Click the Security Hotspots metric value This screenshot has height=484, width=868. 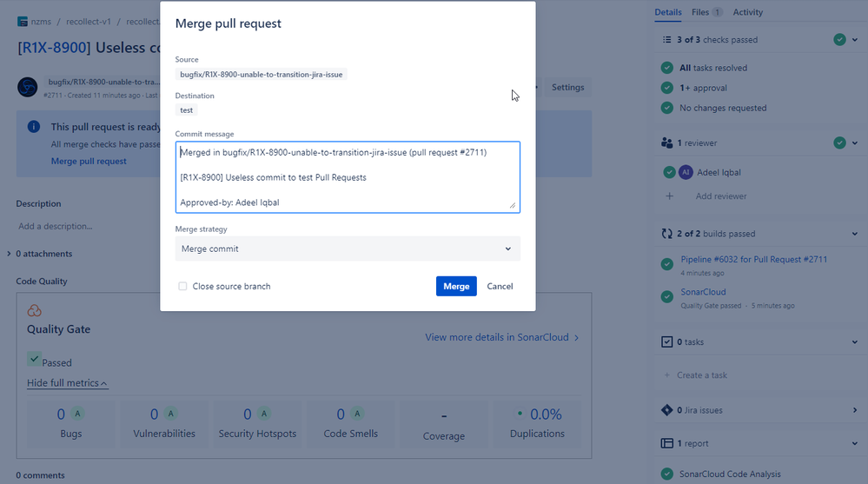coord(248,414)
